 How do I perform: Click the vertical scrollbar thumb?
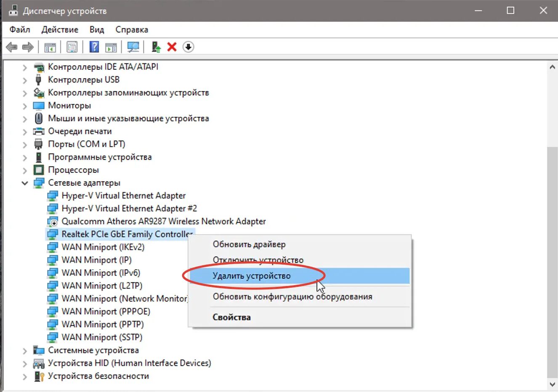tap(552, 262)
